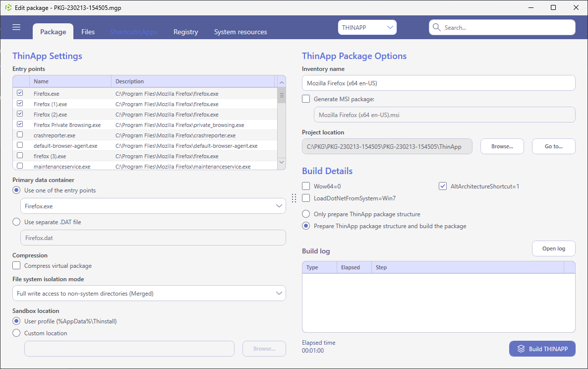Click Browse next to Project location
588x369 pixels.
click(502, 146)
